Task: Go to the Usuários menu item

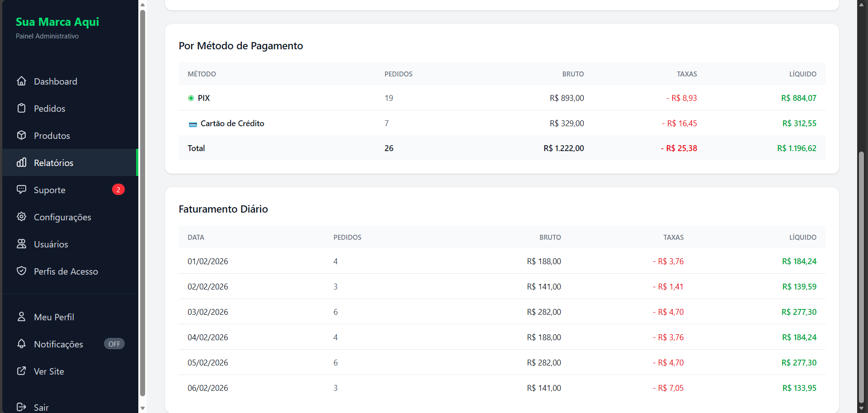Action: click(51, 244)
